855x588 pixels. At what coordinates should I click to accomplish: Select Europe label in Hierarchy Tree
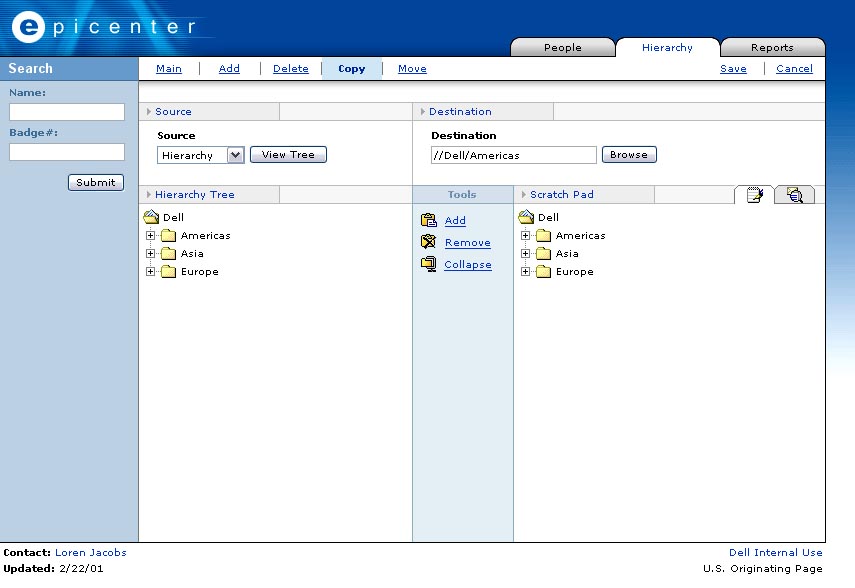(200, 272)
